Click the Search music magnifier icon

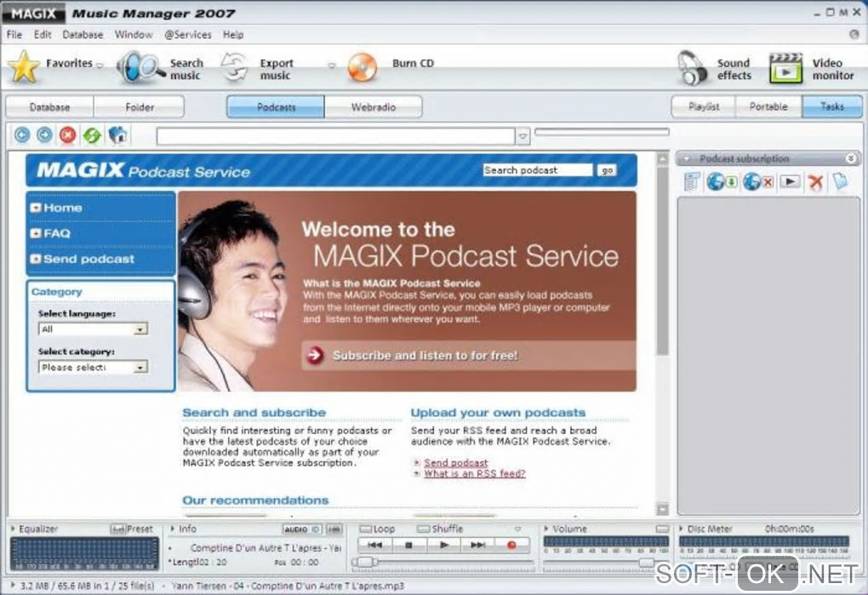[x=140, y=67]
